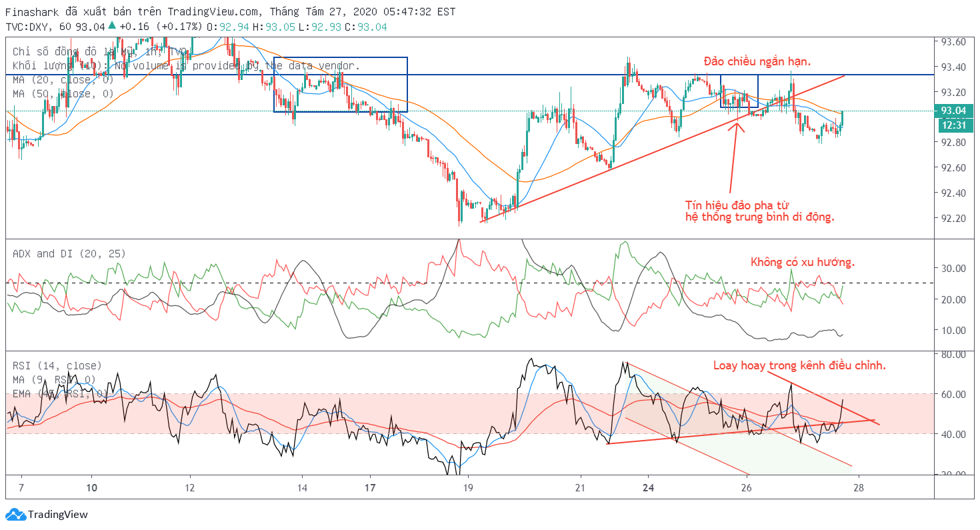Screen dimensions: 980x530
Task: Open the 'Finashark đã xuất bản' publisher title line
Action: (x=230, y=11)
